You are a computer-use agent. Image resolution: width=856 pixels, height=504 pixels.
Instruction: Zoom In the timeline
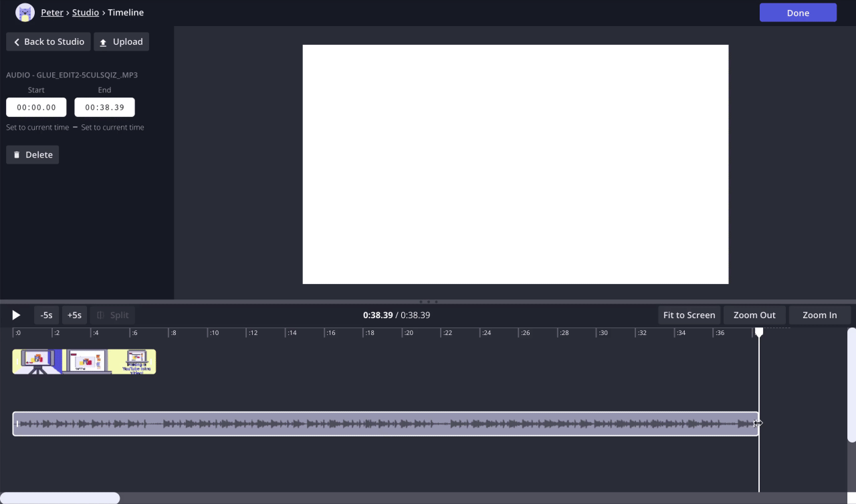point(819,315)
